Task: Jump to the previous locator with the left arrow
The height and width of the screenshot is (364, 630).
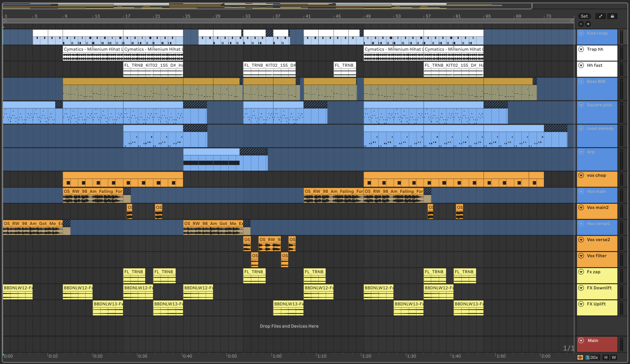Action: [x=581, y=24]
